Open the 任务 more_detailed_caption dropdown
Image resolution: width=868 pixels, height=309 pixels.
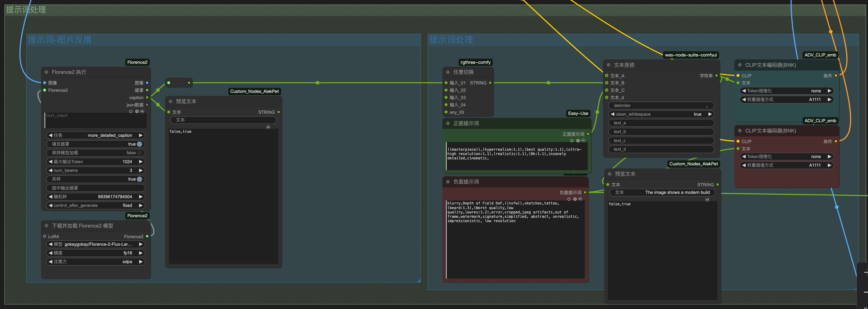point(96,135)
